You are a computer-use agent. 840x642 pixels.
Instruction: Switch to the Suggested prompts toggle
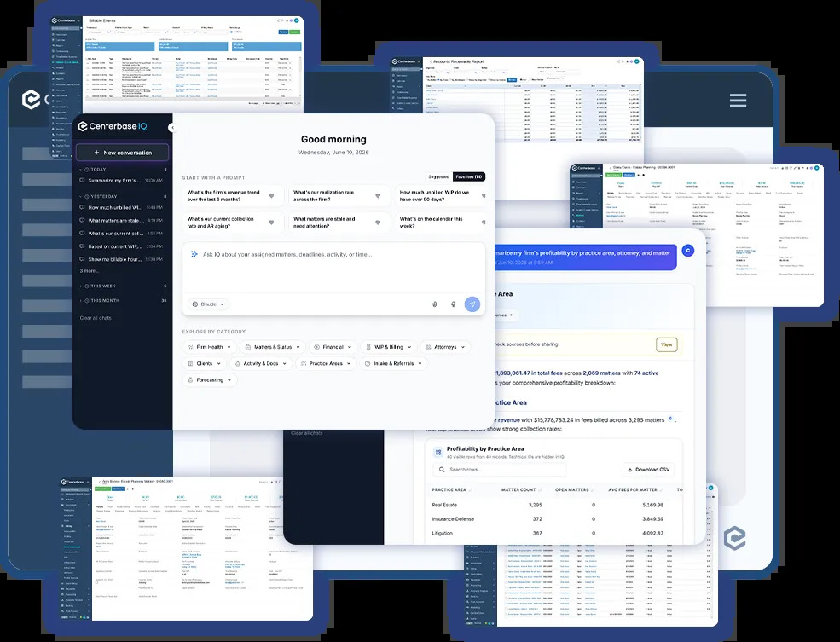pos(438,176)
